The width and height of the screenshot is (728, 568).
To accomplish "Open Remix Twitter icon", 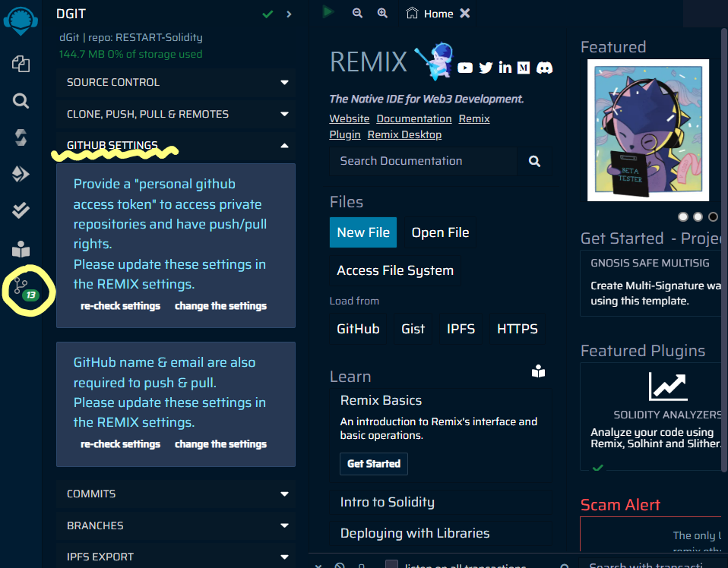I will click(x=486, y=68).
